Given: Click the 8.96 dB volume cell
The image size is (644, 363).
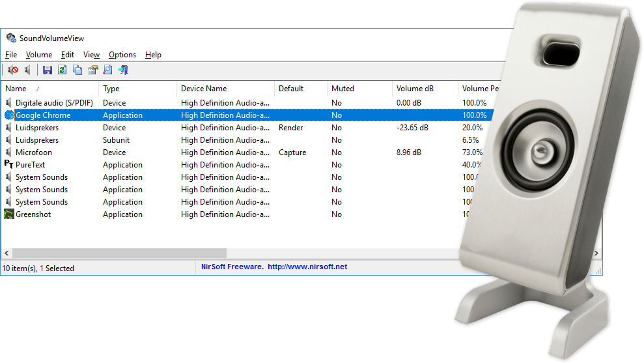Looking at the screenshot, I should [x=409, y=152].
